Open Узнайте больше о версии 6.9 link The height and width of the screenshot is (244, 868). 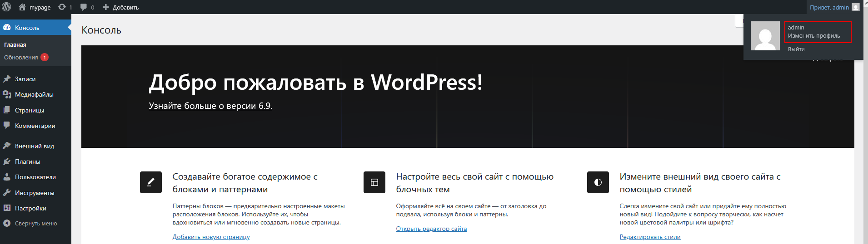click(210, 106)
